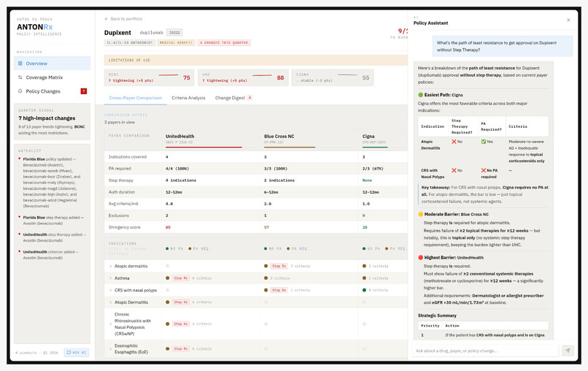Screen dimensions: 588x371
Task: Click Florida Blue step therapy added watchlist item
Action: coord(51,221)
